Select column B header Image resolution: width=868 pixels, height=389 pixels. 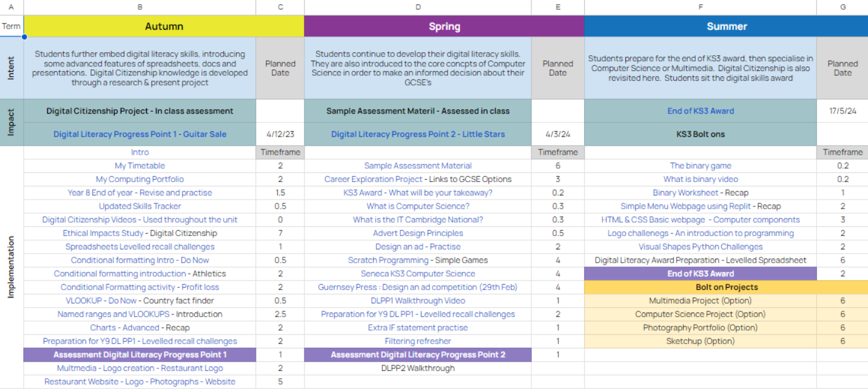(140, 7)
